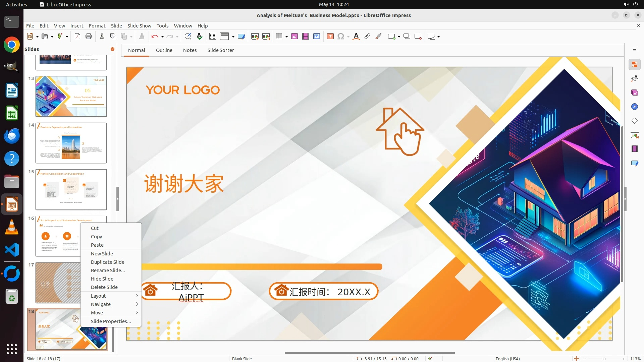Choose Duplicate Slide from context menu
The height and width of the screenshot is (362, 644).
[107, 262]
